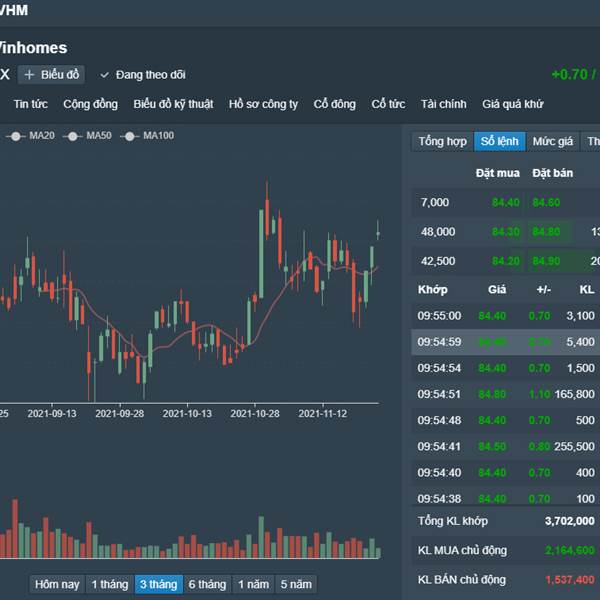Click the 42,500 bid volume
Viewport: 600px width, 600px height.
[438, 261]
